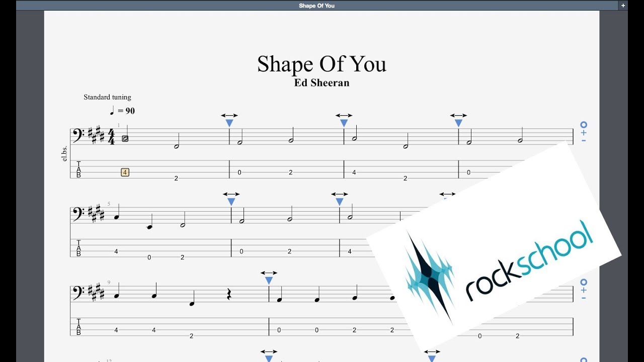Image resolution: width=644 pixels, height=362 pixels.
Task: Click the el.bs. track label
Action: click(x=64, y=154)
